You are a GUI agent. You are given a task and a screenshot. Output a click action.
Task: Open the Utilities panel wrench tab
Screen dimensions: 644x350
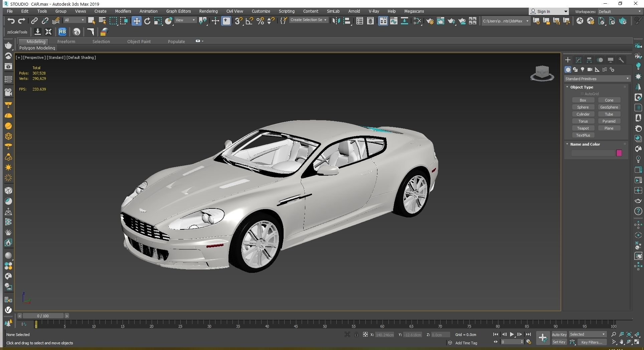[621, 60]
